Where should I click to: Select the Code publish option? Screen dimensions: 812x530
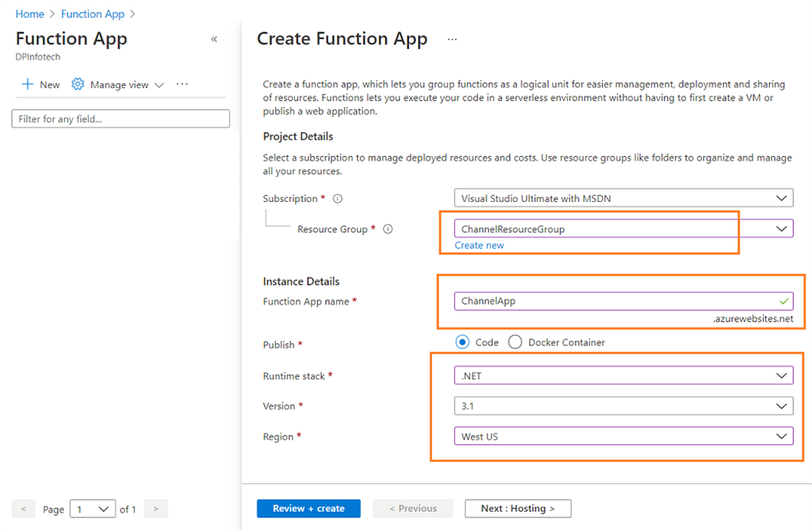462,342
